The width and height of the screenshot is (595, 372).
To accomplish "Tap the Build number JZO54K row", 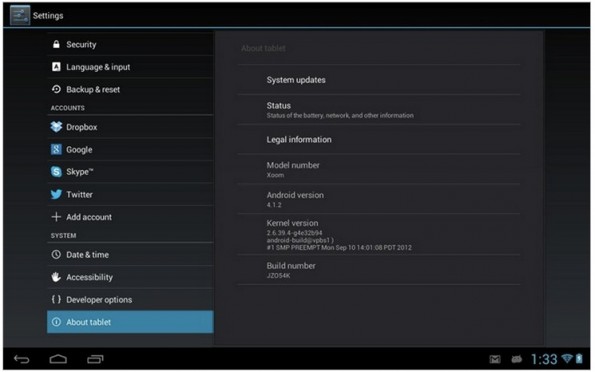I will click(379, 270).
